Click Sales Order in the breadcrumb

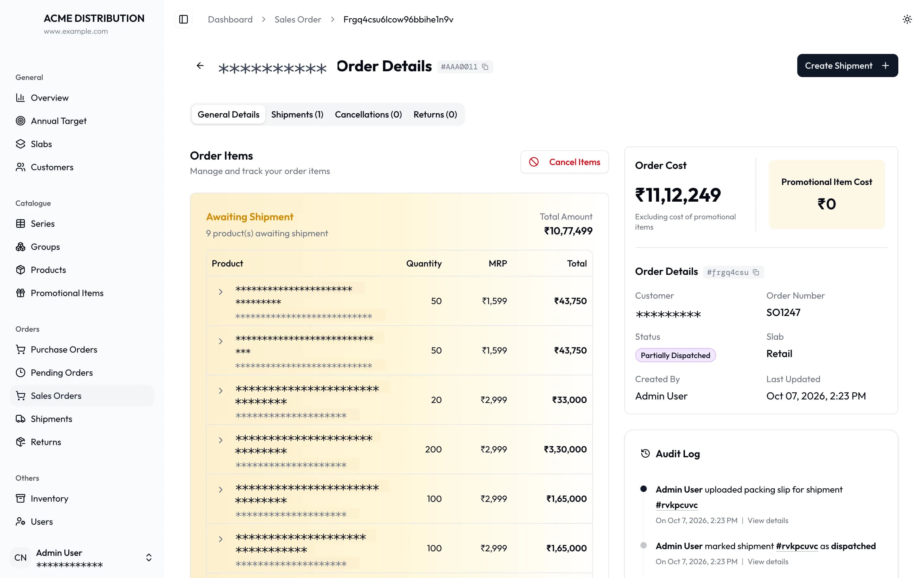pos(297,20)
